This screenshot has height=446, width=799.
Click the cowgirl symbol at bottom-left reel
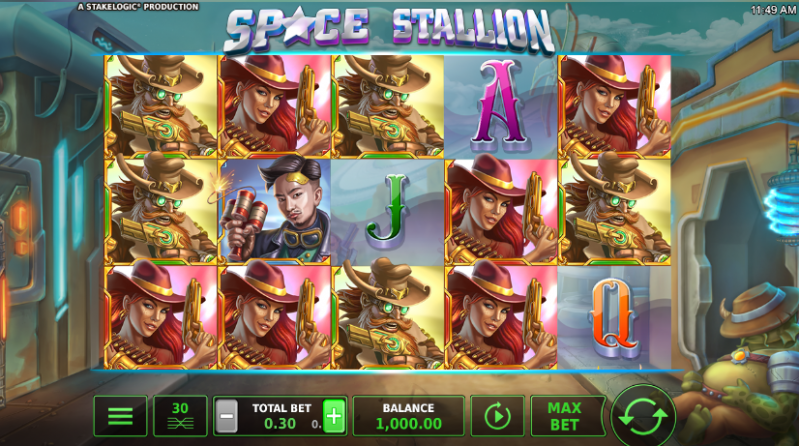tap(161, 317)
